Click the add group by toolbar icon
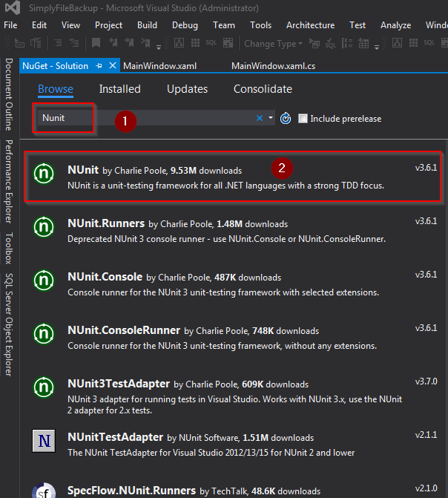 pyautogui.click(x=347, y=43)
